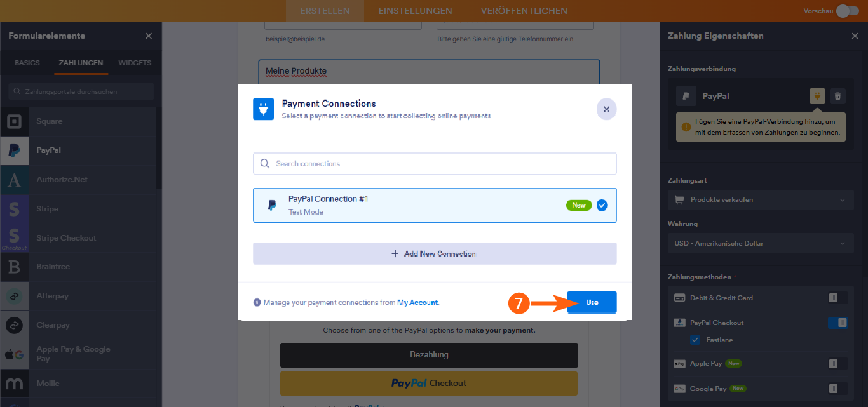Open the Zahlungsart dropdown showing Produkte verkaufen
The height and width of the screenshot is (407, 868).
click(x=761, y=200)
